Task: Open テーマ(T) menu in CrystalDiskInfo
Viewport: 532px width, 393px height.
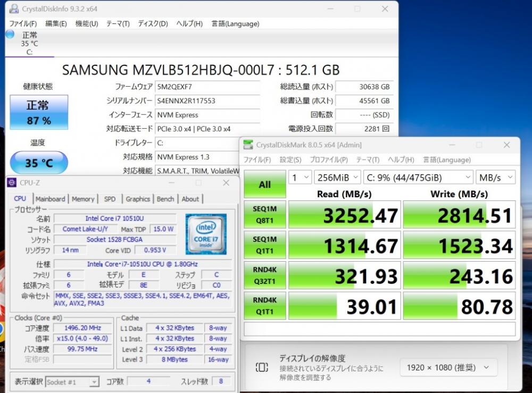Action: coord(118,24)
